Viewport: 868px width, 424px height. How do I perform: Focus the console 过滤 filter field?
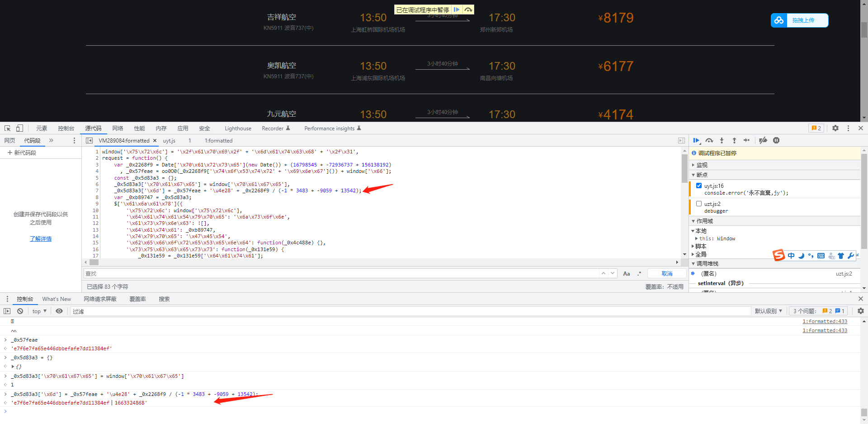(x=410, y=311)
